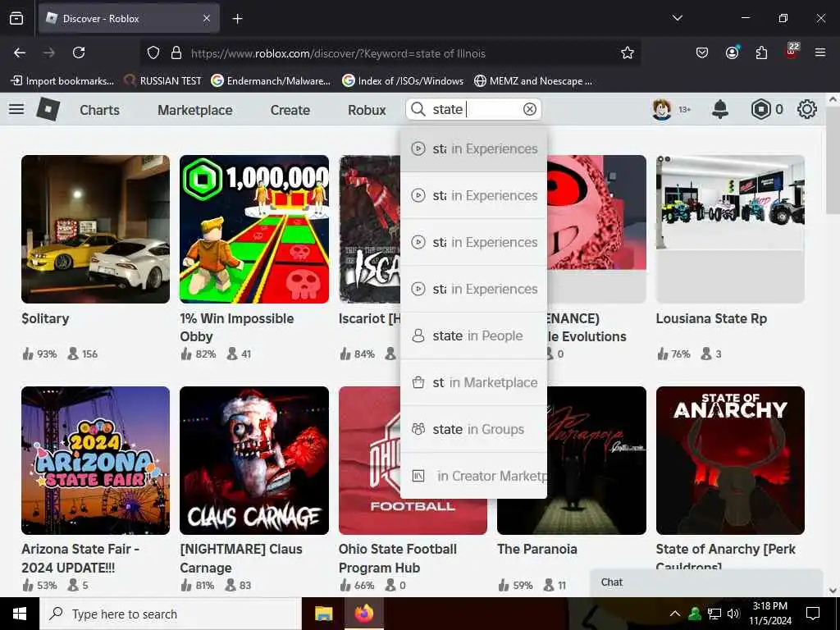
Task: Open the Robux menu item
Action: (367, 110)
